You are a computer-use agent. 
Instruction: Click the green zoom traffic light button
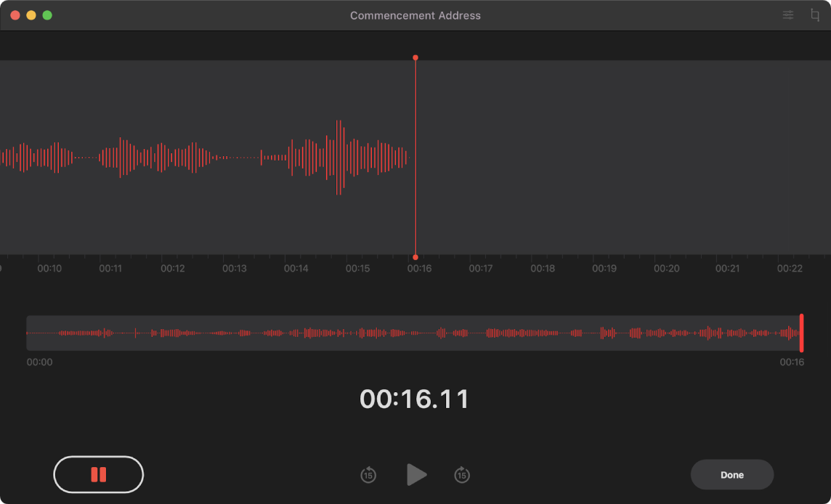pos(47,14)
